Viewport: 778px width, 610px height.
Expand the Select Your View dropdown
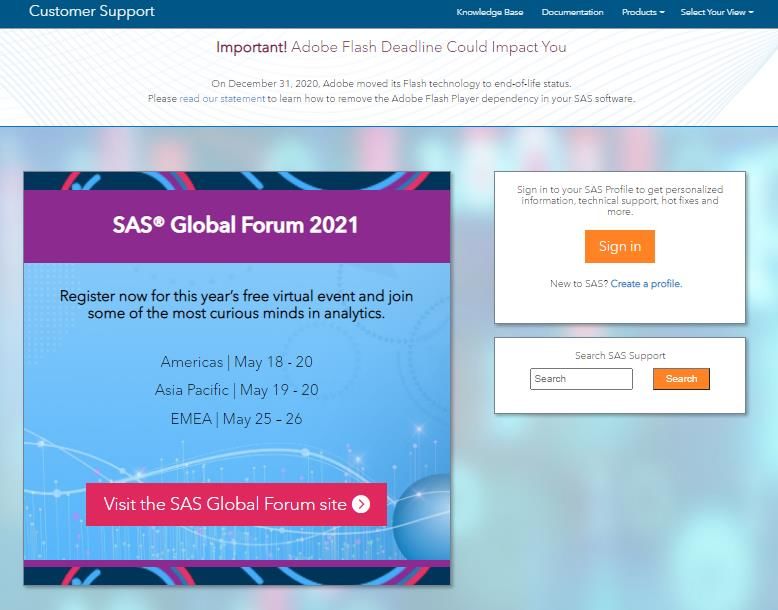(x=716, y=12)
